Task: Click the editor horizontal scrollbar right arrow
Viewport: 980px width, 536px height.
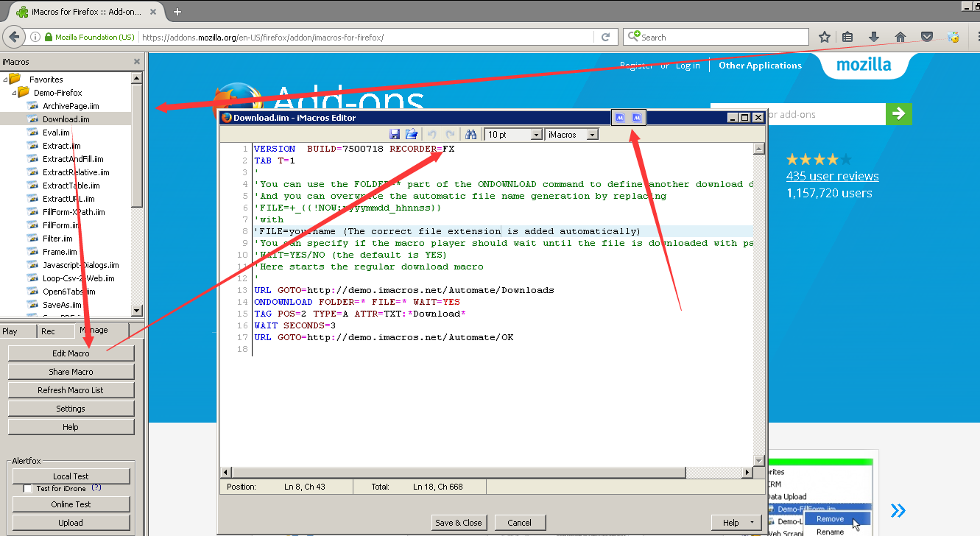Action: coord(747,472)
